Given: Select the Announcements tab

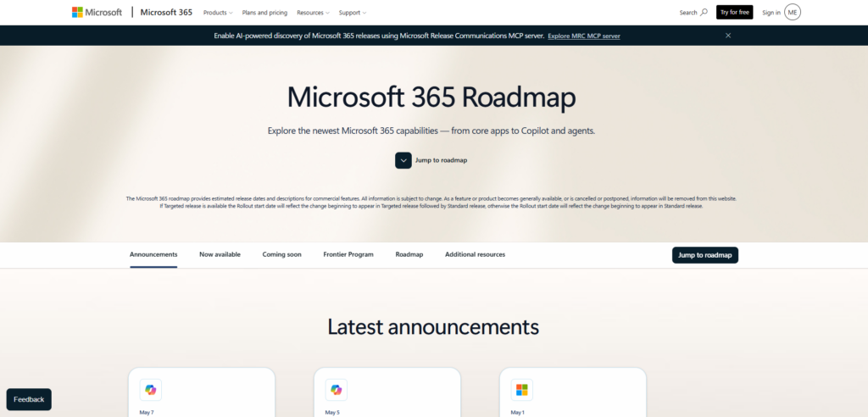Looking at the screenshot, I should (153, 255).
